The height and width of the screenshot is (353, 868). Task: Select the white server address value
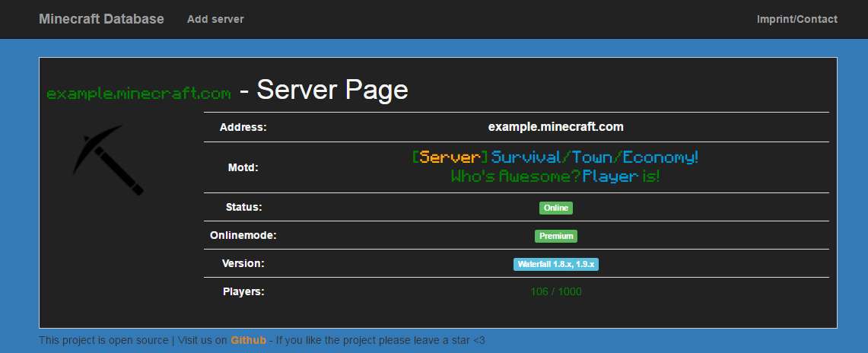556,127
